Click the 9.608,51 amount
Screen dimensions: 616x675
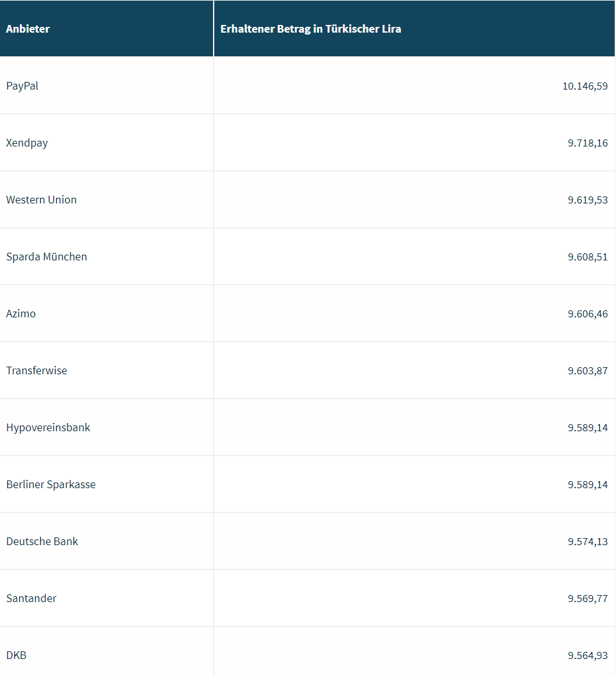pos(587,257)
